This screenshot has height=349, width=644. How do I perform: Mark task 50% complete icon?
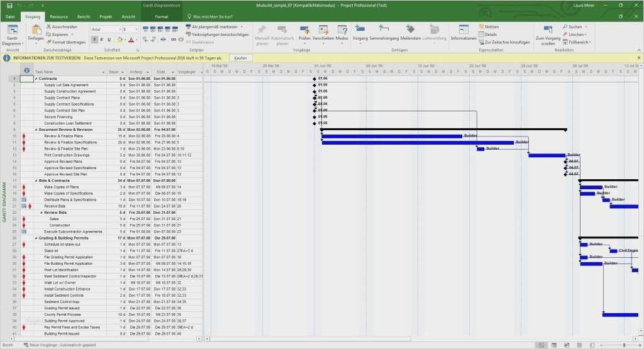160,29
